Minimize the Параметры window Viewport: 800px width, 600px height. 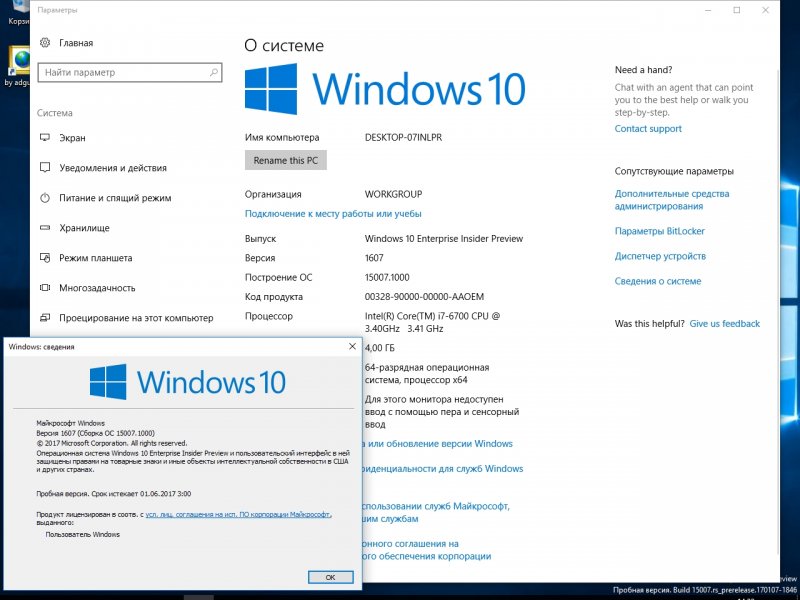tap(708, 10)
